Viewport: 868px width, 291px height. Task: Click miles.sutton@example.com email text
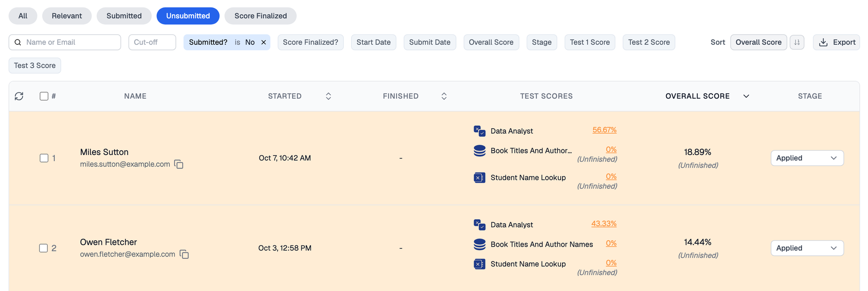[125, 164]
